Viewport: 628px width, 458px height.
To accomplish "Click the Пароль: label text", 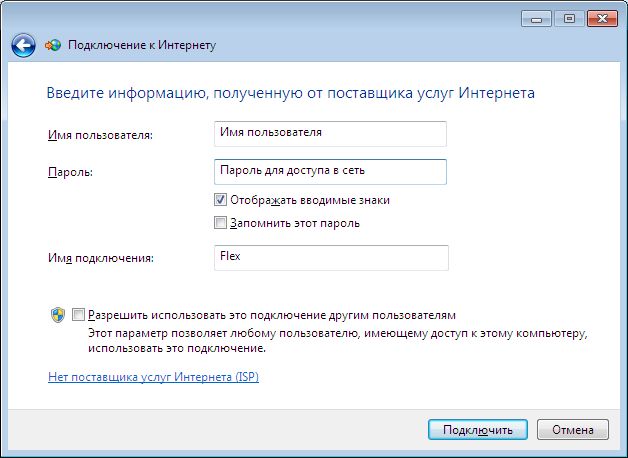I will click(70, 173).
